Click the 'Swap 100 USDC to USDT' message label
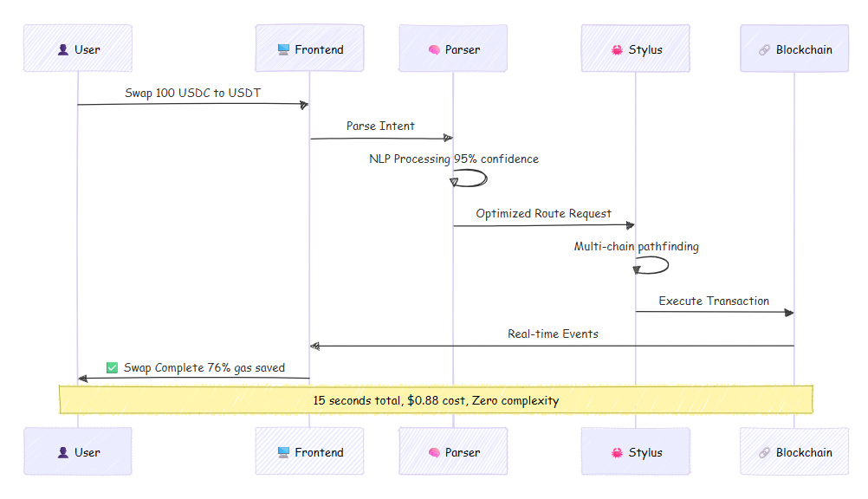Image resolution: width=868 pixels, height=499 pixels. [x=193, y=93]
